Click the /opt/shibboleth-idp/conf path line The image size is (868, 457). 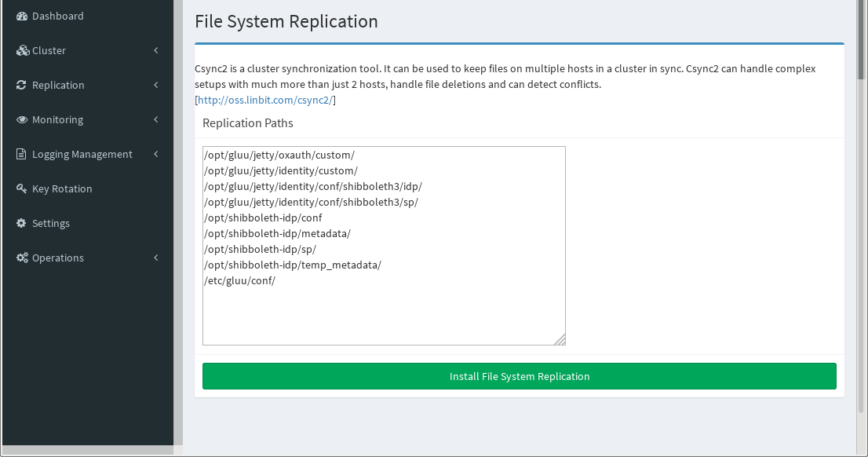point(263,218)
